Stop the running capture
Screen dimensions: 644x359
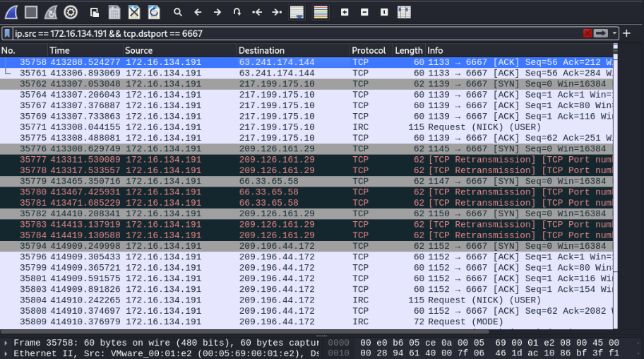[x=31, y=12]
